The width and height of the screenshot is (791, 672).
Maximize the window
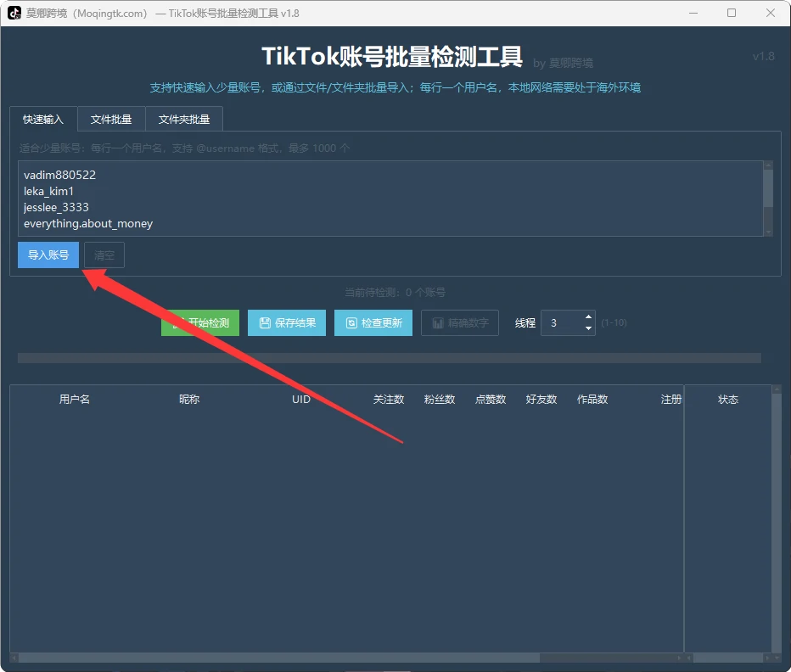(x=732, y=13)
